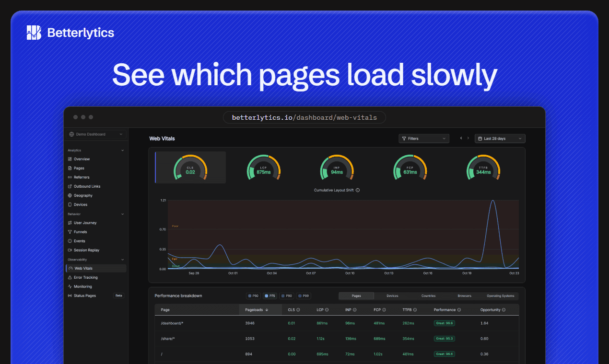Open the Last 28 days date picker
This screenshot has height=364, width=609.
tap(500, 138)
